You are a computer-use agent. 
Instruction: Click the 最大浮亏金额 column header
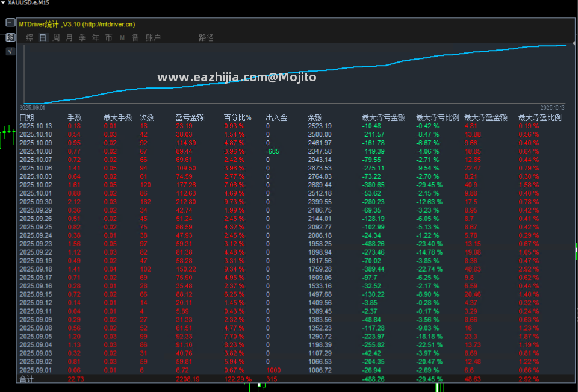[x=384, y=117]
